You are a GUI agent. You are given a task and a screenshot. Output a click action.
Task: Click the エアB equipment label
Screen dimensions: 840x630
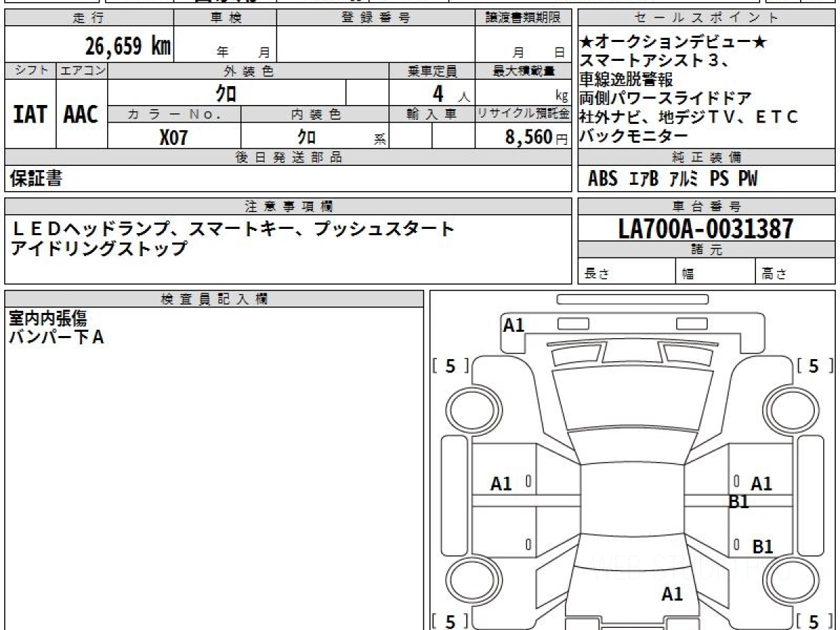pyautogui.click(x=643, y=179)
